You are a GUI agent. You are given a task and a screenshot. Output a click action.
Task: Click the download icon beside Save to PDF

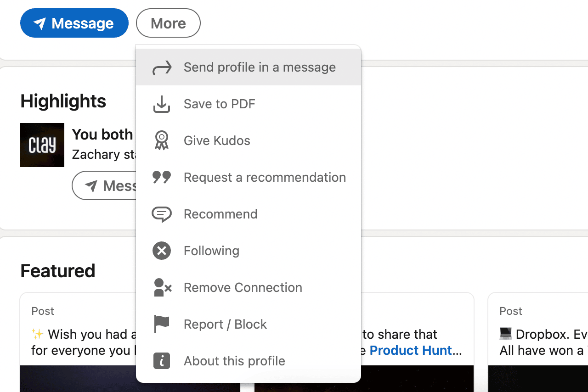162,104
